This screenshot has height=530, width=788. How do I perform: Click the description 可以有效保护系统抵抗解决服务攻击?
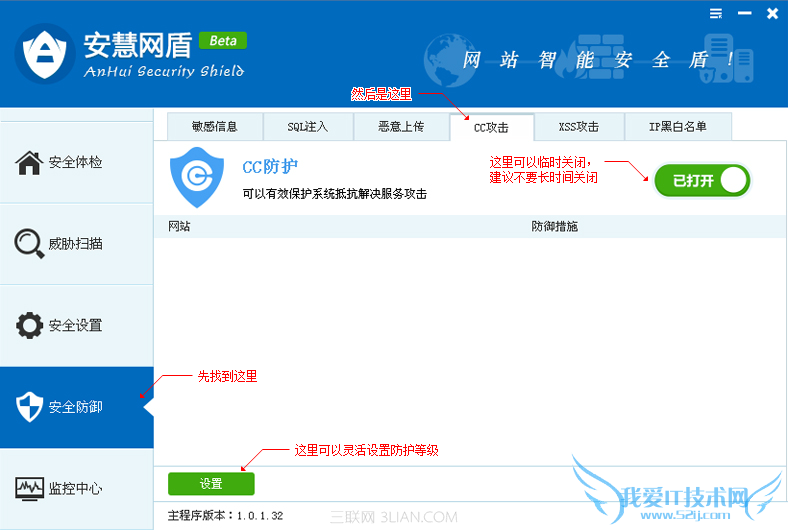(x=334, y=194)
